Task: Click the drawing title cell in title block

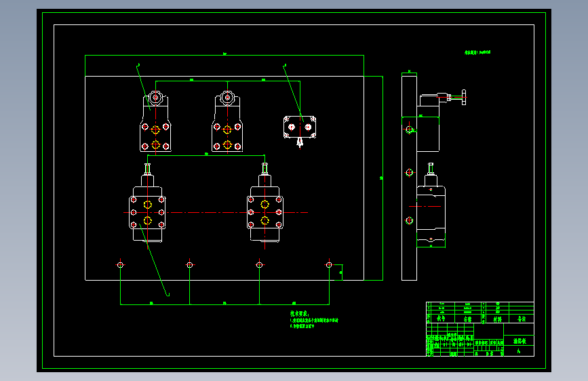Action: pyautogui.click(x=519, y=340)
